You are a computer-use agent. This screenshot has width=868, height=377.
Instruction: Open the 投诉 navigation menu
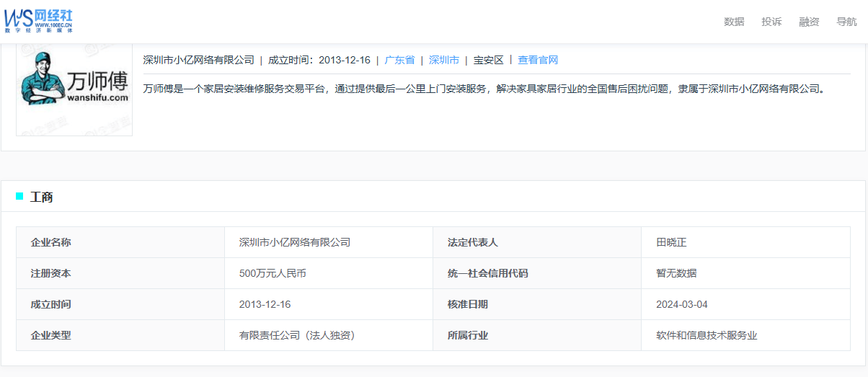coord(771,22)
